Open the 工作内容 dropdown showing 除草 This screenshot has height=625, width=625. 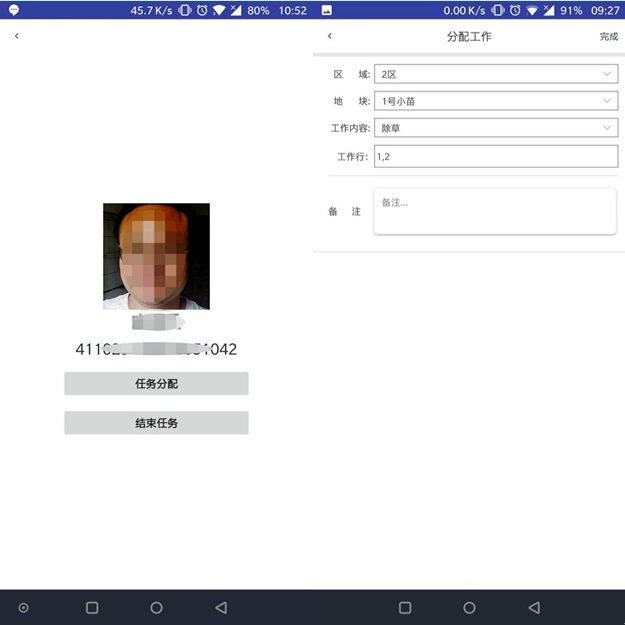pyautogui.click(x=495, y=128)
